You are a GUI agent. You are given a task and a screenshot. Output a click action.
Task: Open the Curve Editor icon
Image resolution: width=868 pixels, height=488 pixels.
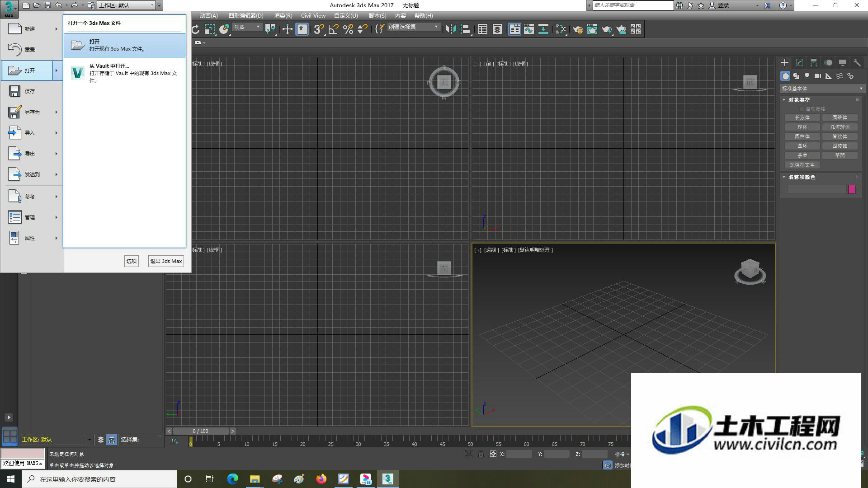pos(529,29)
